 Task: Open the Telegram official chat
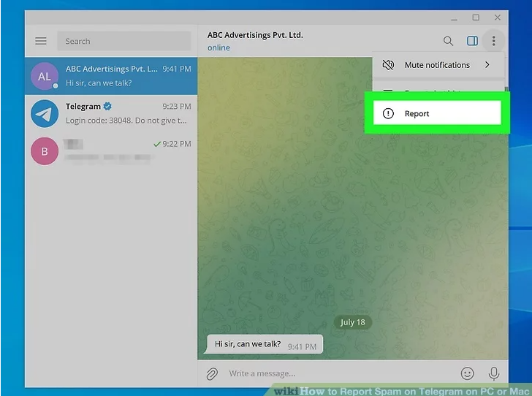tap(111, 113)
